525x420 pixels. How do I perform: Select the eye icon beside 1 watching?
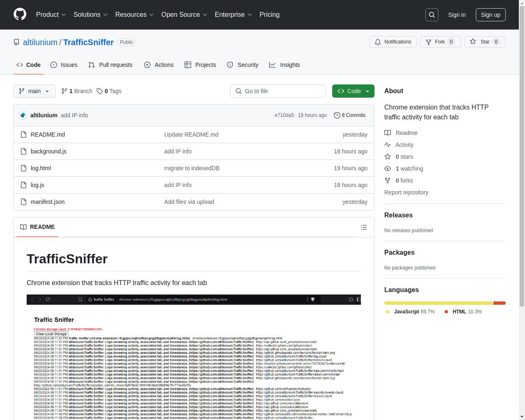point(388,169)
